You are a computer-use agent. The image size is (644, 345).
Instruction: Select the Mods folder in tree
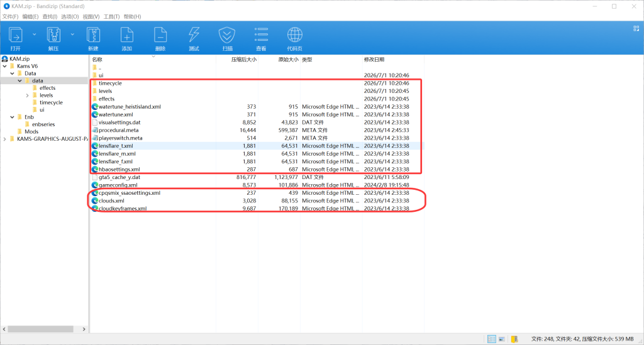coord(31,131)
